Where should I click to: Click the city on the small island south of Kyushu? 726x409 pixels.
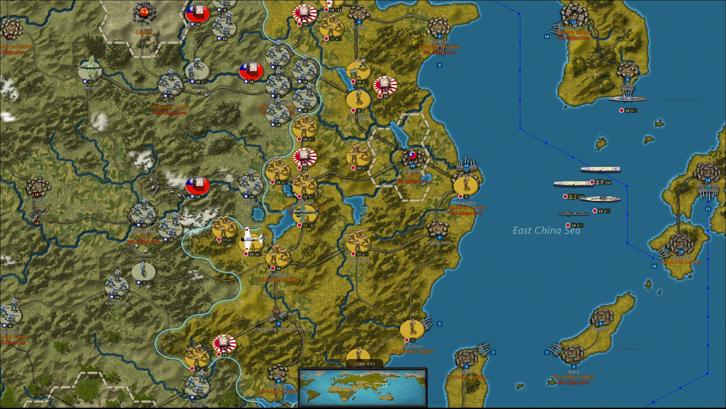click(x=680, y=244)
